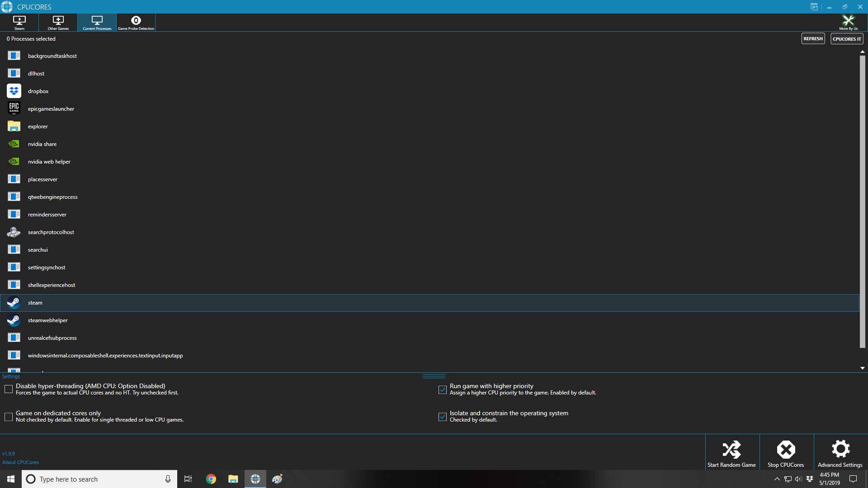The image size is (868, 488).
Task: Click the Steam tab icon
Action: (x=19, y=23)
